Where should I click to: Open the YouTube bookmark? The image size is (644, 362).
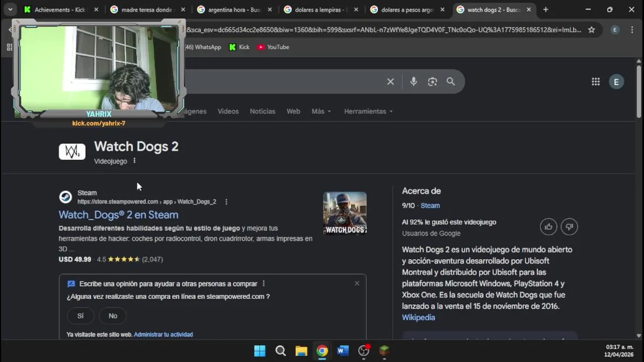[273, 47]
